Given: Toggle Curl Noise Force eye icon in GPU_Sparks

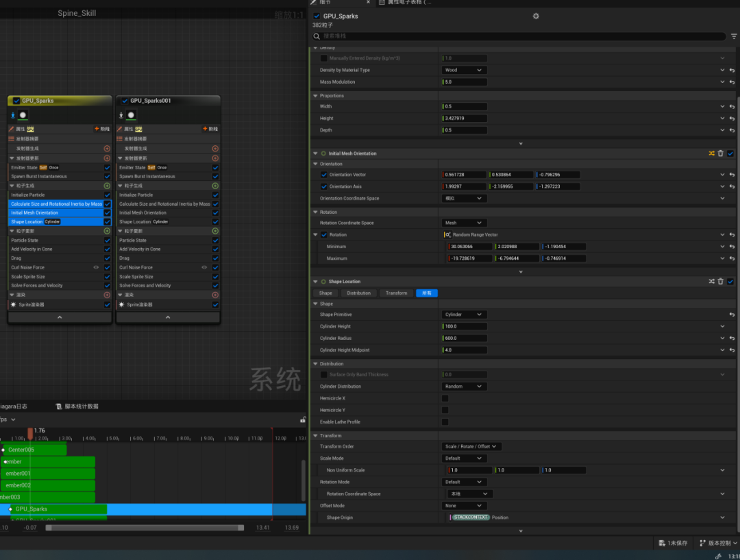Looking at the screenshot, I should coord(96,267).
